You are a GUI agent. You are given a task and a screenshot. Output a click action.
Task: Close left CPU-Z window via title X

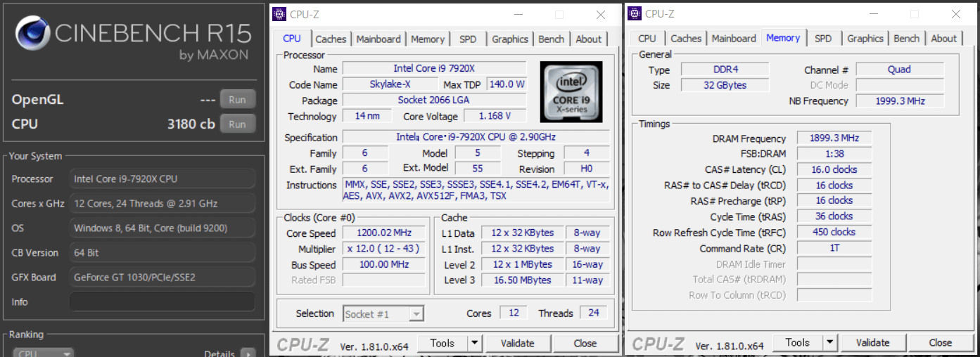click(x=600, y=15)
